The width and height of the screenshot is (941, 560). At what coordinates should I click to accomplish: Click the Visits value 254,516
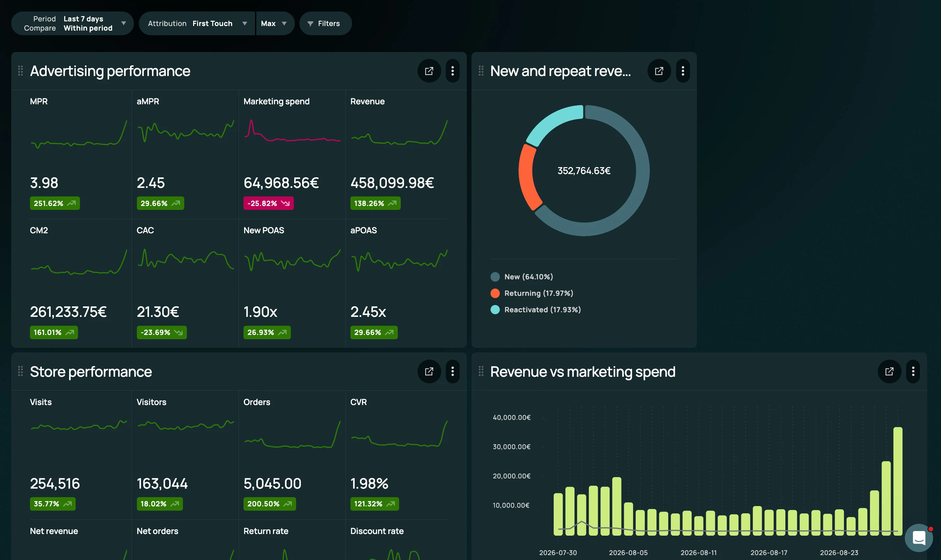pyautogui.click(x=55, y=483)
